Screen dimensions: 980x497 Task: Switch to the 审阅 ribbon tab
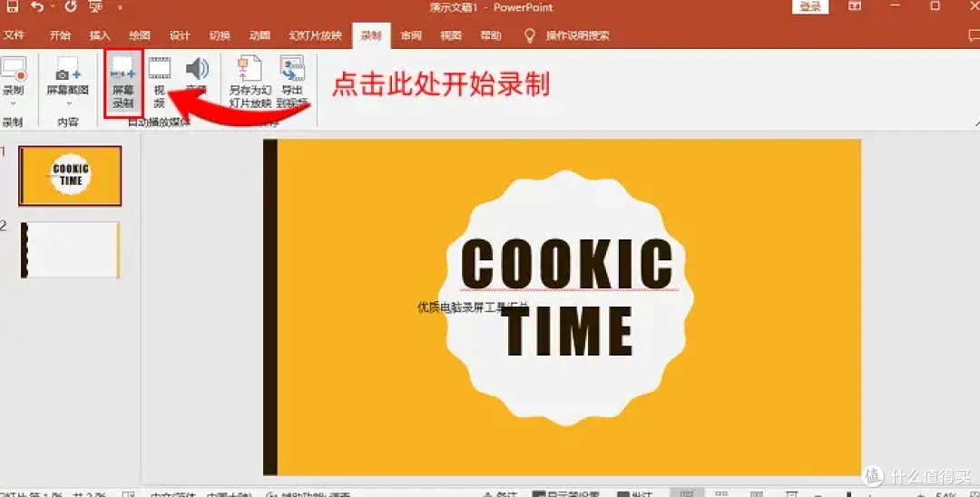point(411,35)
